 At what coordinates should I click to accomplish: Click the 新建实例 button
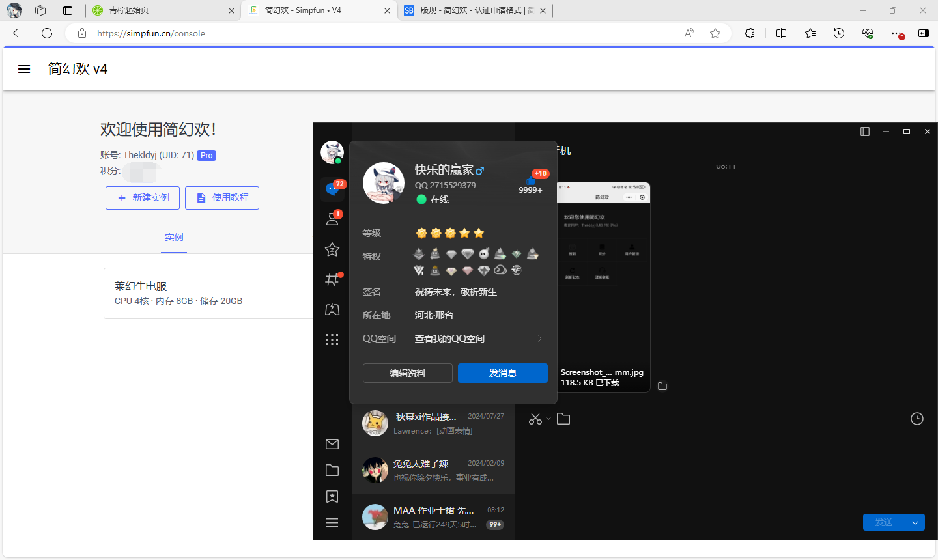pyautogui.click(x=143, y=198)
